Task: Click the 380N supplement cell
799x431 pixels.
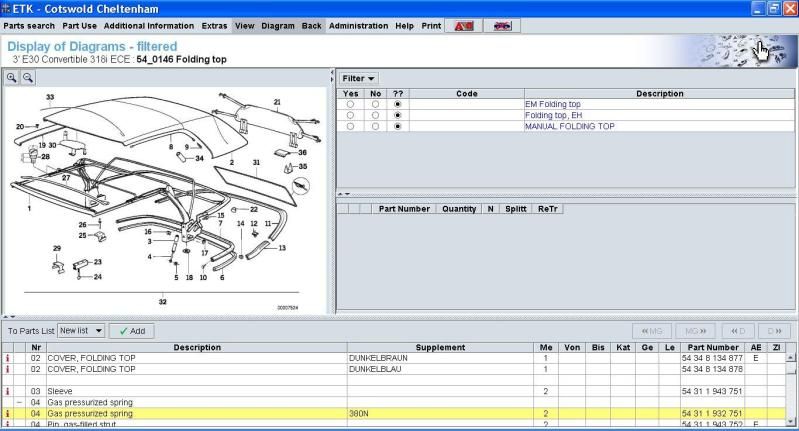Action: click(x=440, y=414)
